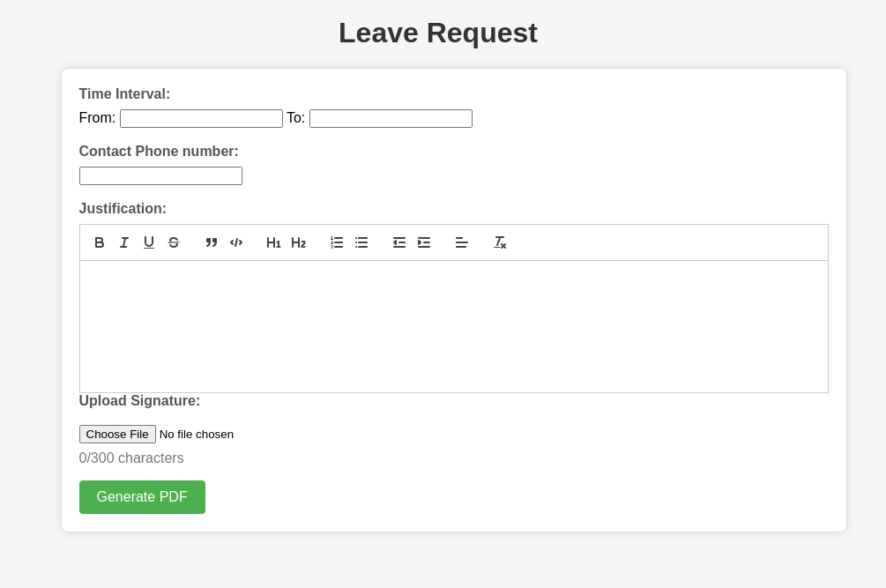886x588 pixels.
Task: Apply Heading 1 style
Action: pyautogui.click(x=273, y=242)
